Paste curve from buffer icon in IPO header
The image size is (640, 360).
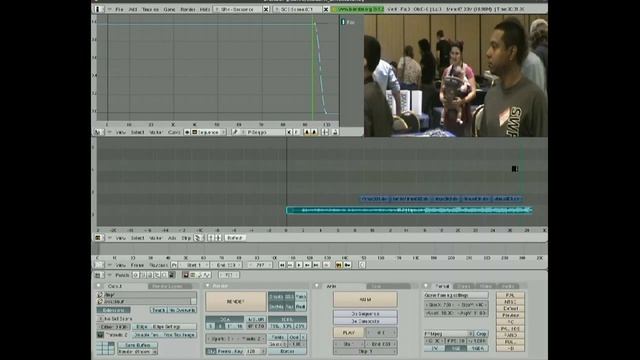point(314,132)
